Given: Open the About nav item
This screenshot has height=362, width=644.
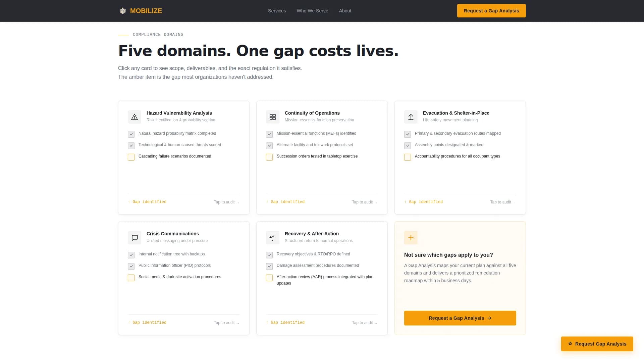Looking at the screenshot, I should click(345, 11).
